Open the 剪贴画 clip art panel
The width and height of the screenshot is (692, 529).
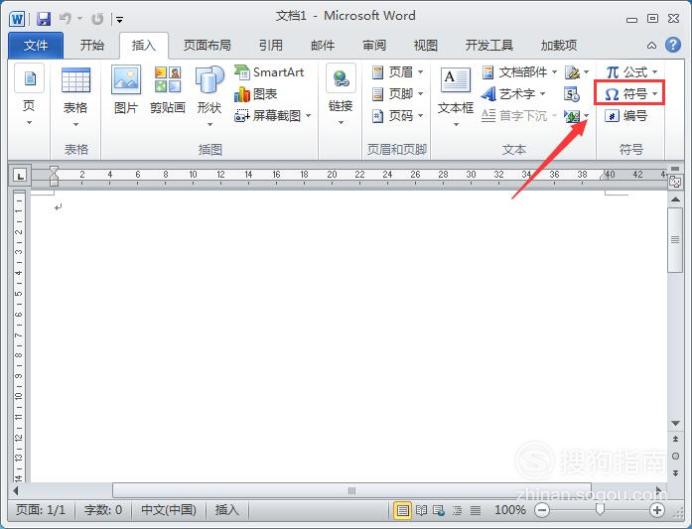coord(167,92)
